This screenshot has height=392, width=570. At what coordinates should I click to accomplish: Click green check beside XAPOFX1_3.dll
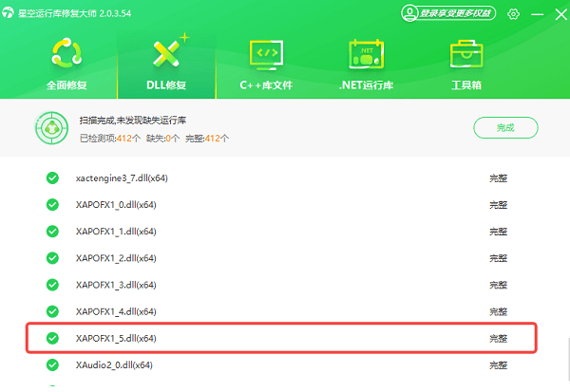click(52, 285)
